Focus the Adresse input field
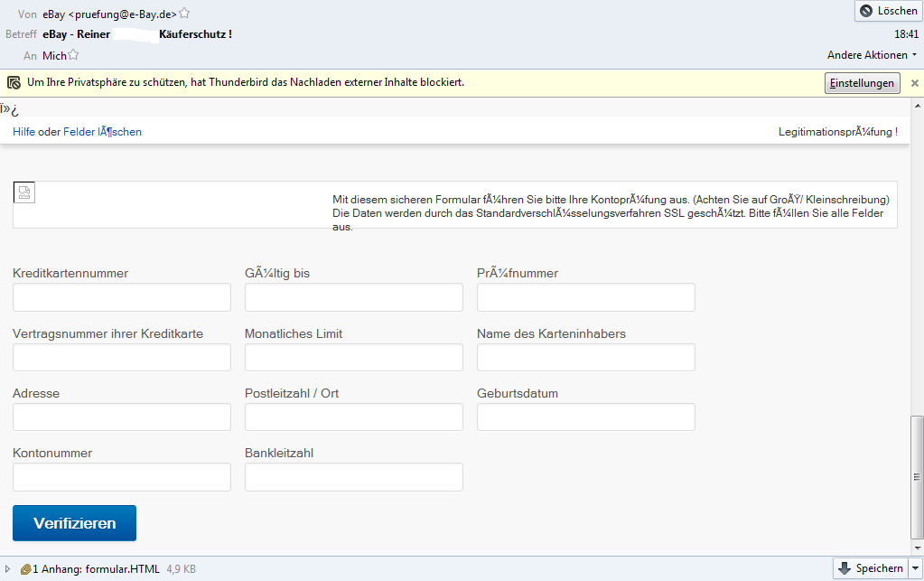The width and height of the screenshot is (924, 581). click(121, 417)
